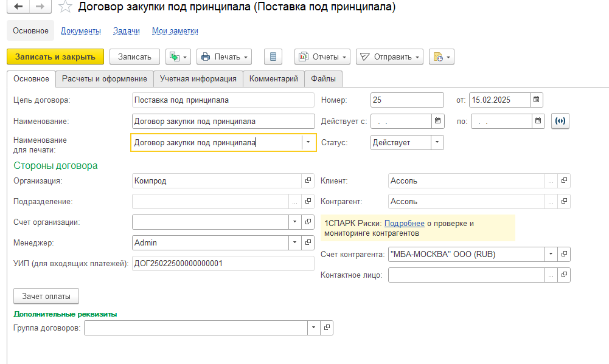The height and width of the screenshot is (364, 609).
Task: Click the Зачет оплаты button
Action: (46, 297)
